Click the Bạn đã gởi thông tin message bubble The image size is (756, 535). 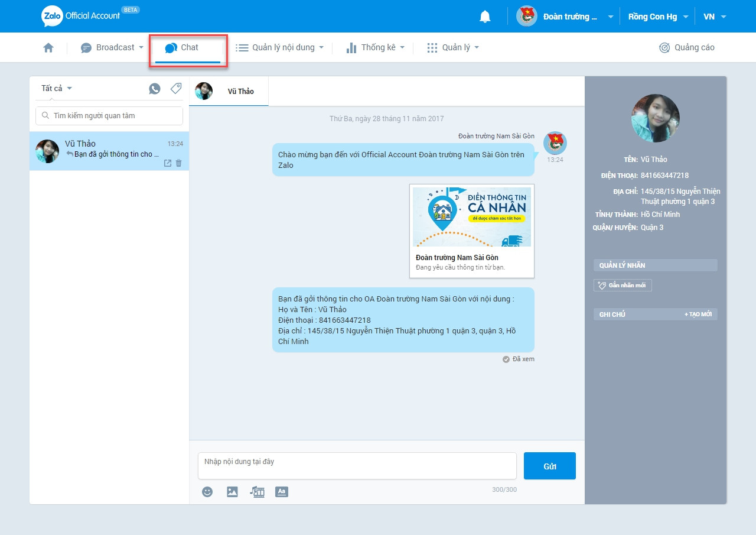(x=403, y=320)
